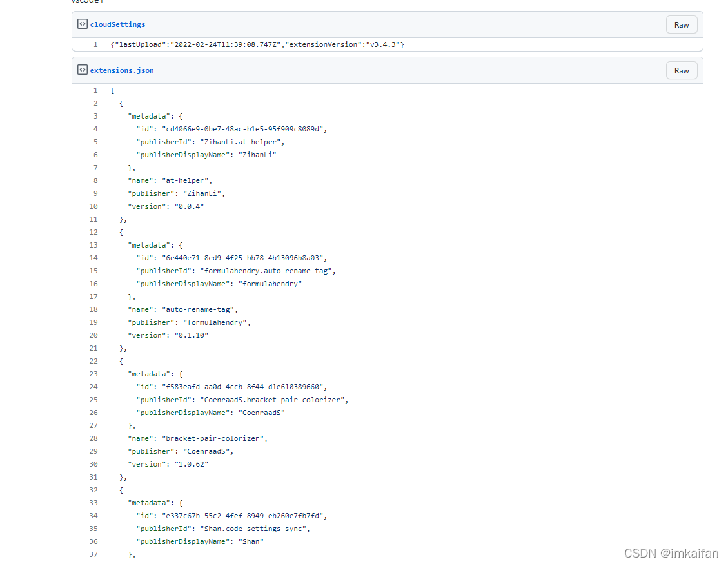Click the code file icon beside cloudSettings
Screen dimensions: 728x564
[82, 24]
